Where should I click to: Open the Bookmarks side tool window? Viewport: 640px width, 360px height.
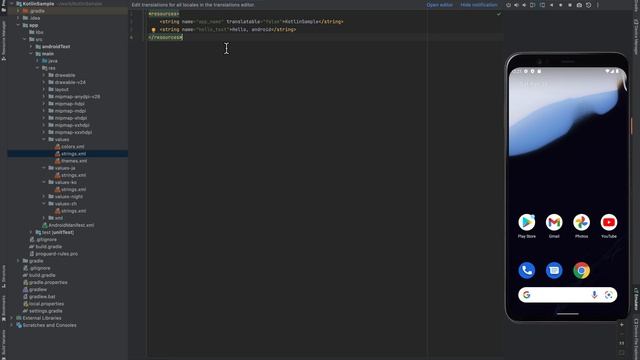(x=4, y=308)
